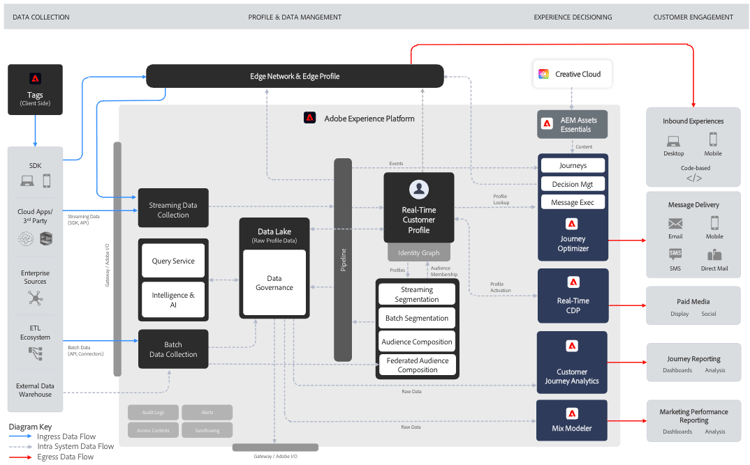The height and width of the screenshot is (465, 750).
Task: Click the Adobe logo in Tags box
Action: pos(35,78)
